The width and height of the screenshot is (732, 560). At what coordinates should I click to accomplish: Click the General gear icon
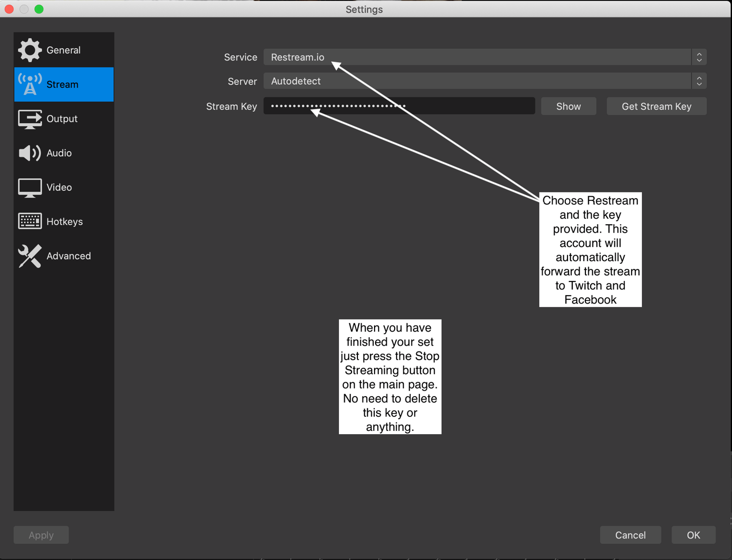pos(30,50)
